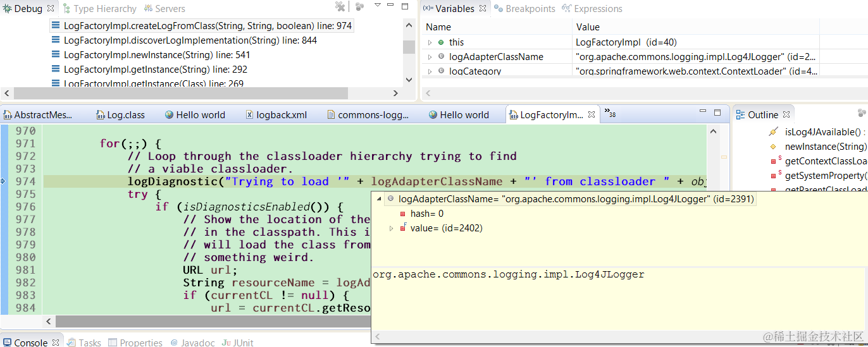Image resolution: width=868 pixels, height=347 pixels.
Task: Collapse logAdapterClassName node in hover popup
Action: coord(379,199)
